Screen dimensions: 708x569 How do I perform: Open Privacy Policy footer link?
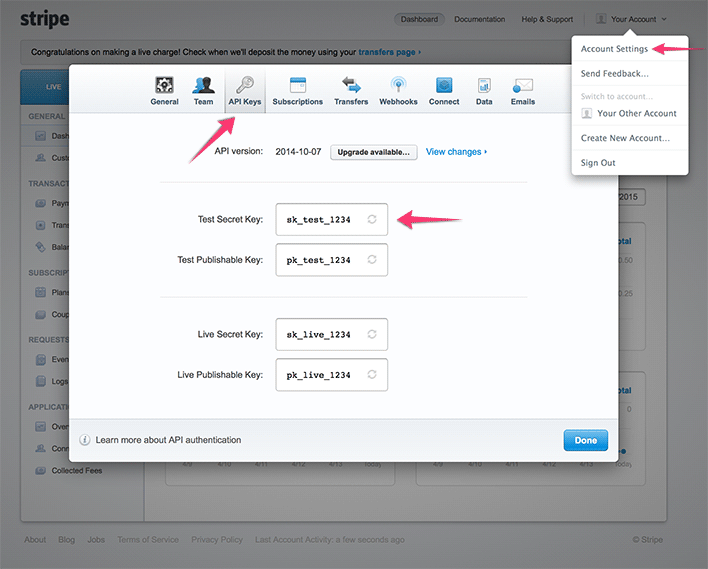click(217, 540)
